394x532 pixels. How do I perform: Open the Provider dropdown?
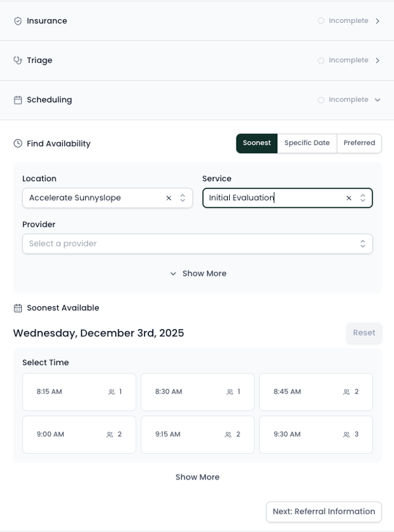tap(197, 244)
